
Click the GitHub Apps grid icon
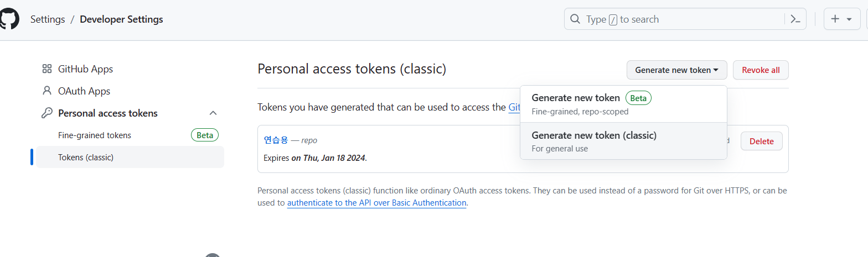(47, 69)
